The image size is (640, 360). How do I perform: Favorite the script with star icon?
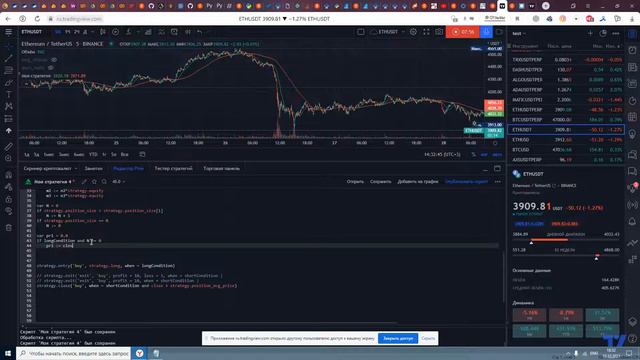(x=94, y=182)
